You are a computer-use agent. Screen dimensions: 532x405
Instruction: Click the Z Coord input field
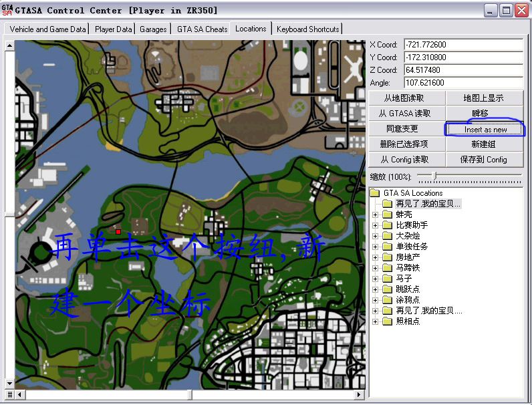[463, 70]
